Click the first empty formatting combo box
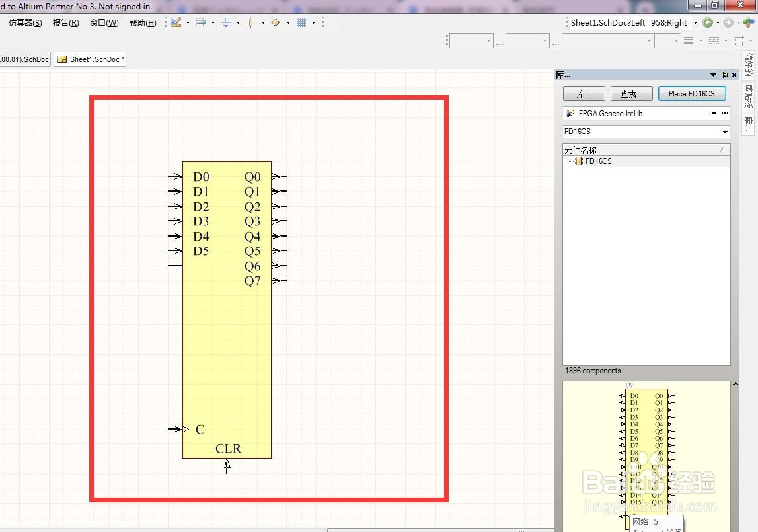This screenshot has height=532, width=758. (x=471, y=41)
